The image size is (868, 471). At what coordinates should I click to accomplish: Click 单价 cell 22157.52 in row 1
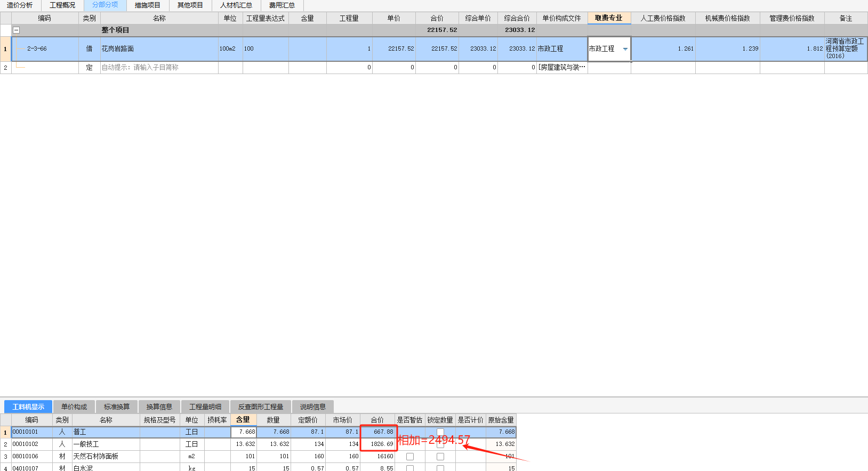click(394, 48)
